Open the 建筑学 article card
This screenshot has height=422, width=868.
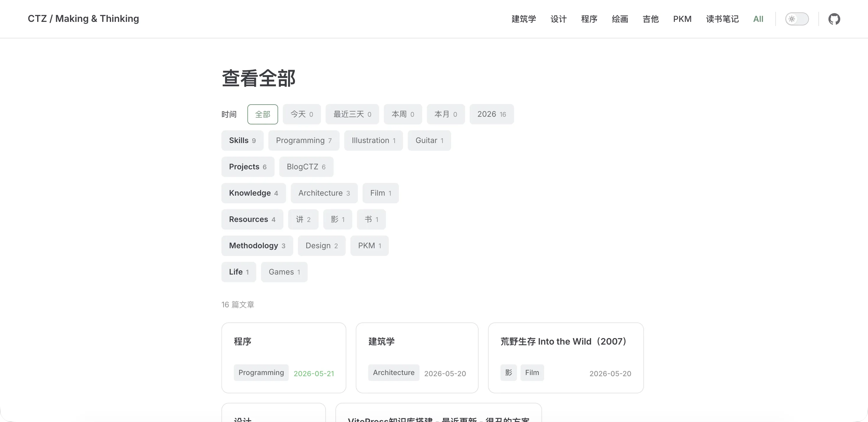(417, 358)
